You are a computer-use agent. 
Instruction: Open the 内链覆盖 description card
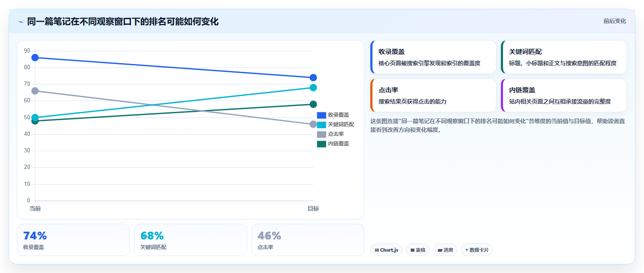click(x=564, y=95)
